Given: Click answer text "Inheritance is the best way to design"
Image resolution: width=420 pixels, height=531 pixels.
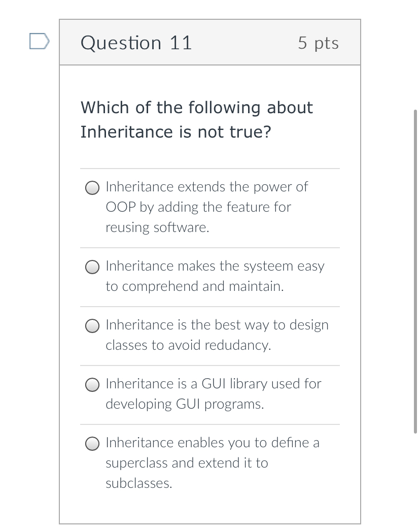Looking at the screenshot, I should 217,325.
